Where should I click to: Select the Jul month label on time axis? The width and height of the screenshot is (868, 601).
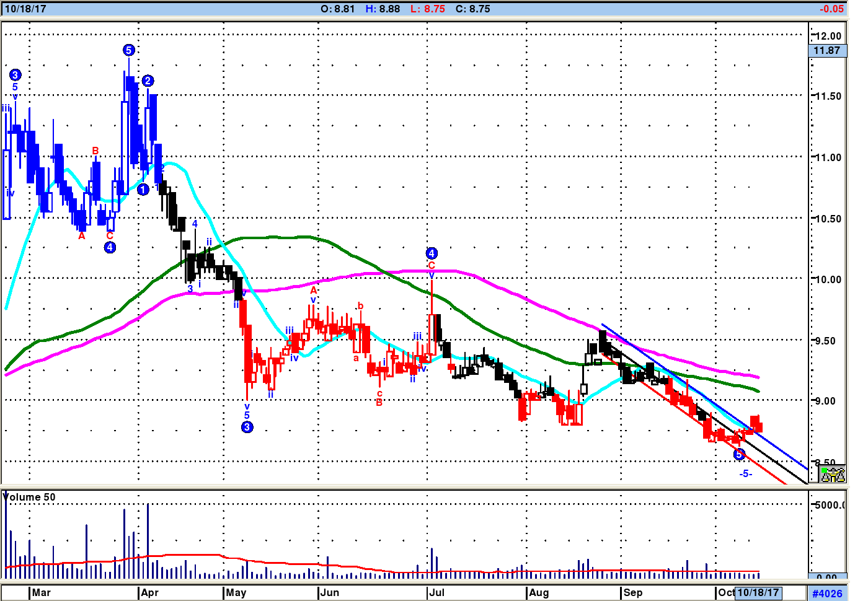[437, 592]
